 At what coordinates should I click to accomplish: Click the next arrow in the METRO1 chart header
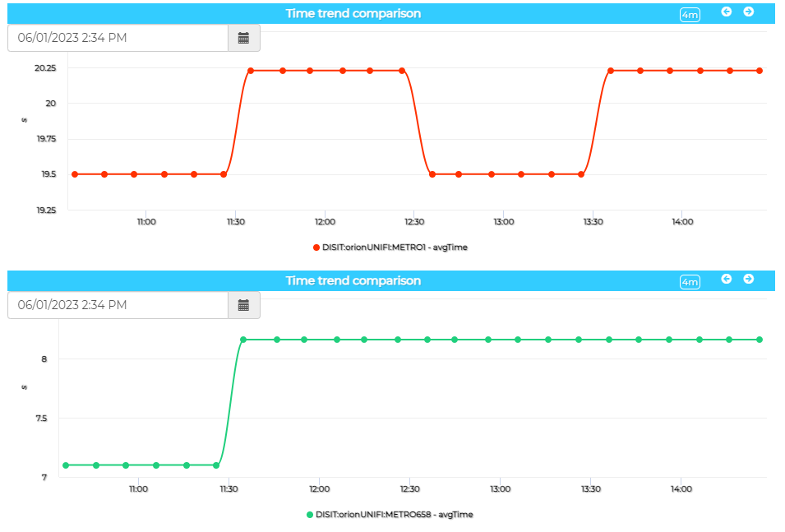749,12
